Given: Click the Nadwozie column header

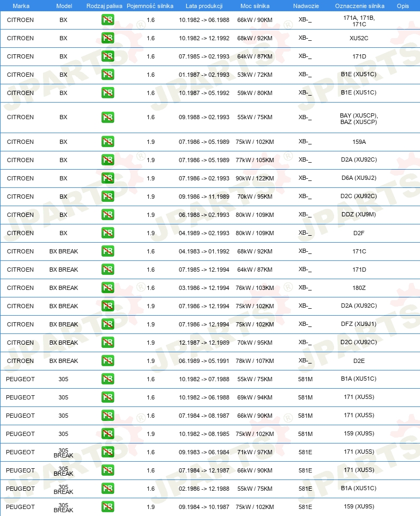Looking at the screenshot, I should pyautogui.click(x=306, y=6).
